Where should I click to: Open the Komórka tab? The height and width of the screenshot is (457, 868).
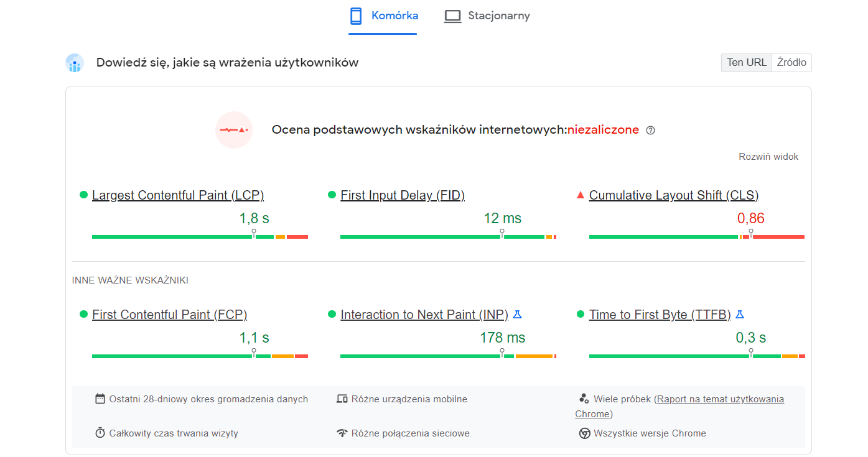coord(383,17)
